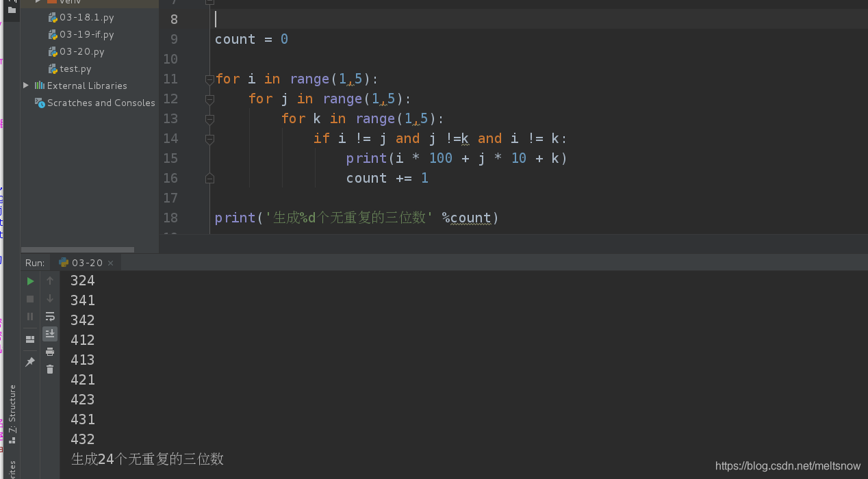Collapse the for j loop at line 12
Viewport: 868px width, 479px height.
tap(210, 99)
